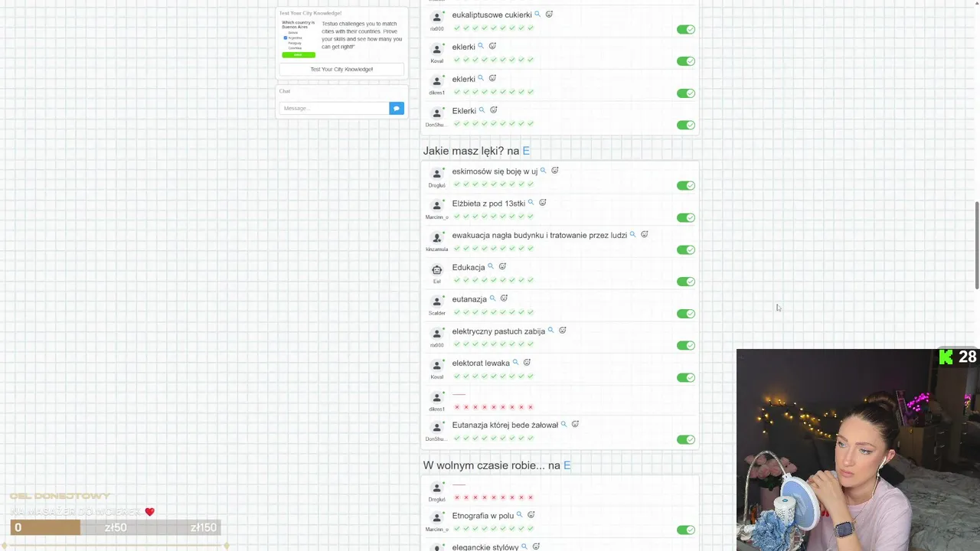980x551 pixels.
Task: Add emoji reaction to 'Edukacja'
Action: [x=502, y=266]
